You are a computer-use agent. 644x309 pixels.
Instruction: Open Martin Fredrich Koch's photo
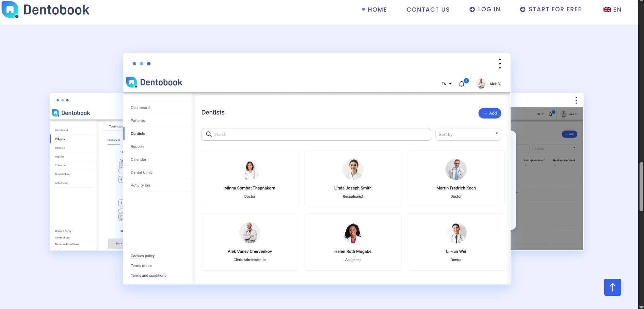pos(456,170)
